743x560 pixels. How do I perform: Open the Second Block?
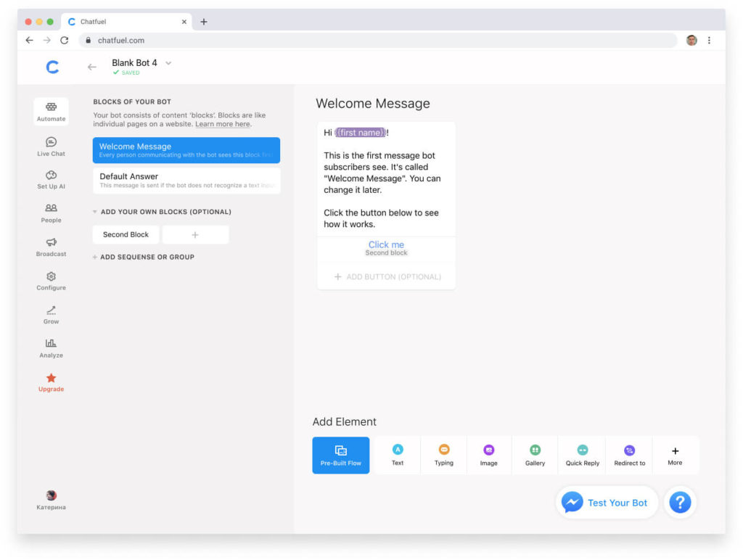(126, 234)
